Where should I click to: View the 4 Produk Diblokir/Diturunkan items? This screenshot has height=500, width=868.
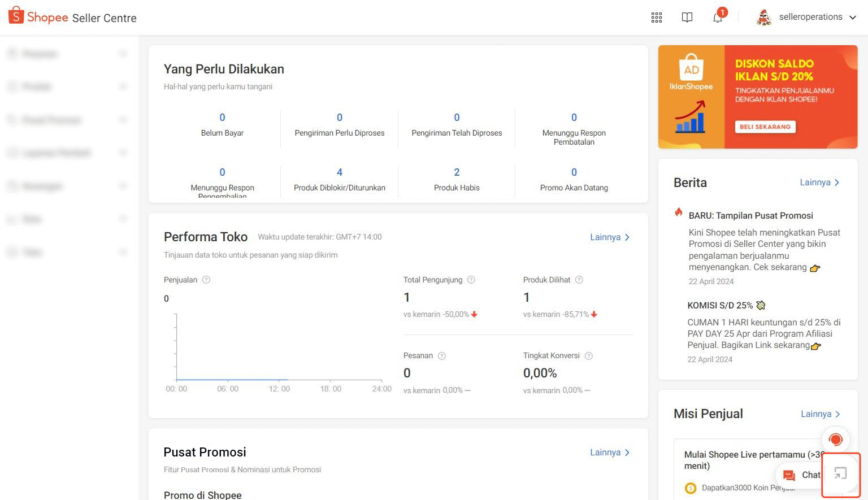tap(340, 179)
